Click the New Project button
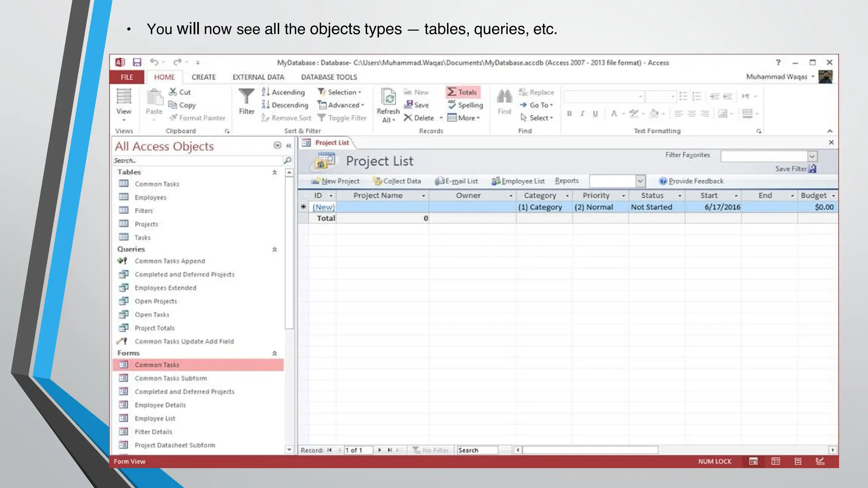The height and width of the screenshot is (488, 868). coord(335,181)
